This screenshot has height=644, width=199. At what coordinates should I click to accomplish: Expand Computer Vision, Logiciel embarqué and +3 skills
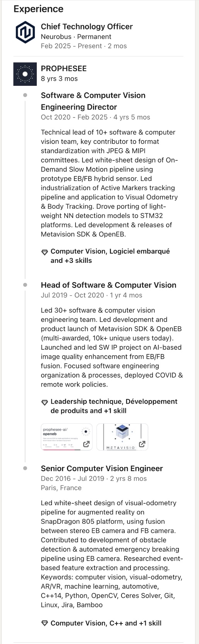click(x=110, y=256)
